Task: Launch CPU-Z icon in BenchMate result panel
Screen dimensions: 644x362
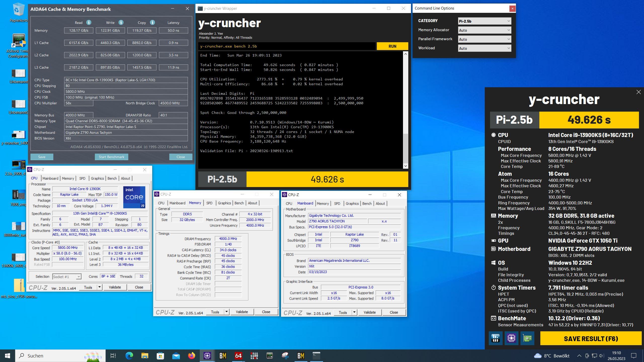Action: click(x=511, y=338)
